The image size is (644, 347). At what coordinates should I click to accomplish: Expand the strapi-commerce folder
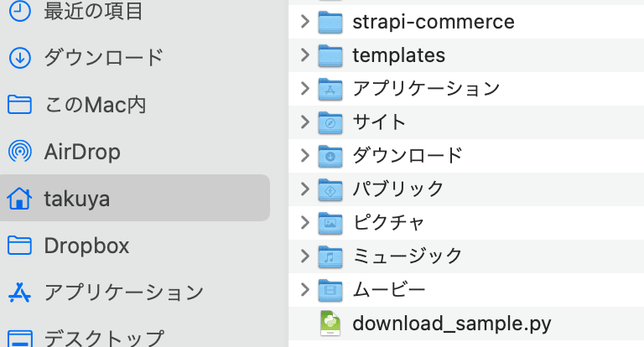pos(304,21)
